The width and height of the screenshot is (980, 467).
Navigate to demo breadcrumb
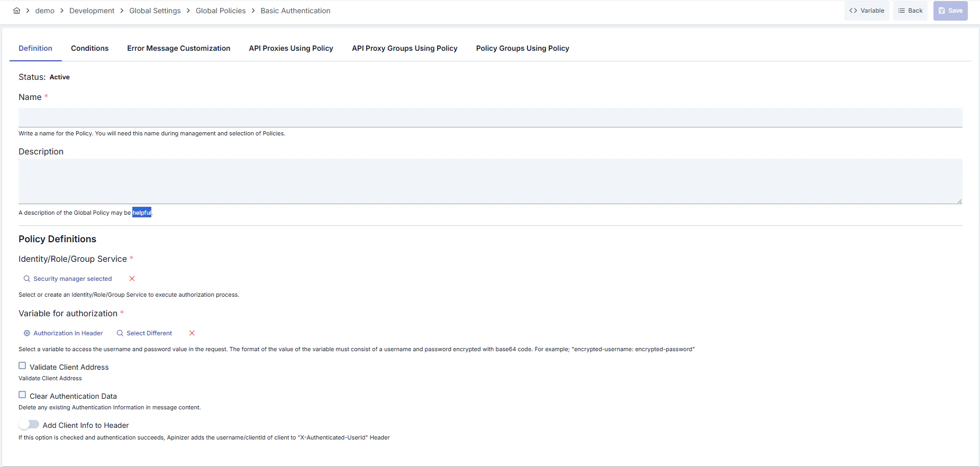pos(45,11)
